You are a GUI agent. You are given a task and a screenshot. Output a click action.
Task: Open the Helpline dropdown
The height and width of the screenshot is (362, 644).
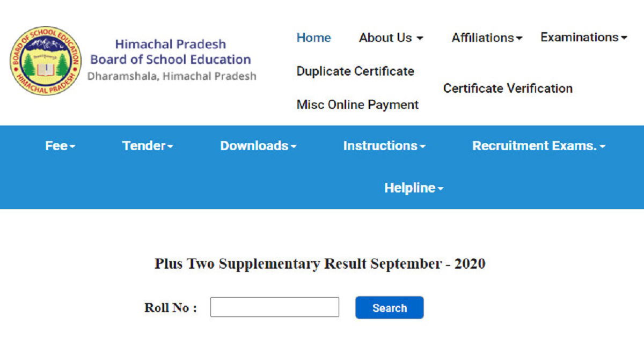412,188
